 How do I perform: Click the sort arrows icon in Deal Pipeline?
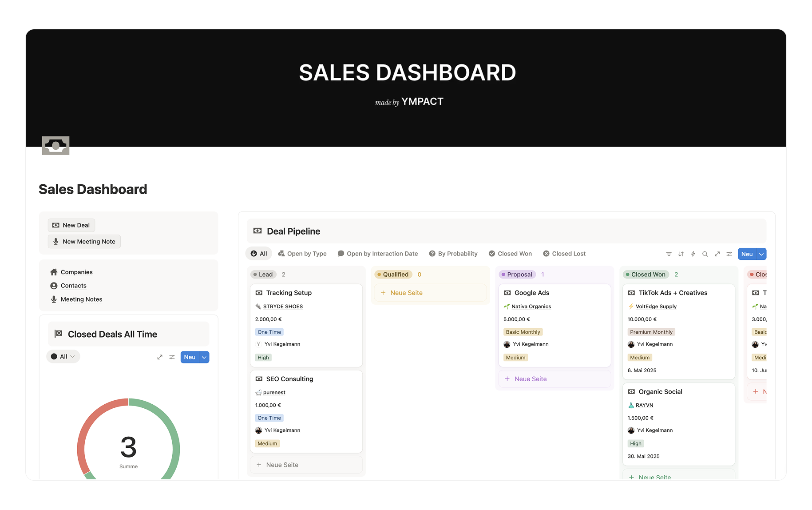click(x=681, y=254)
